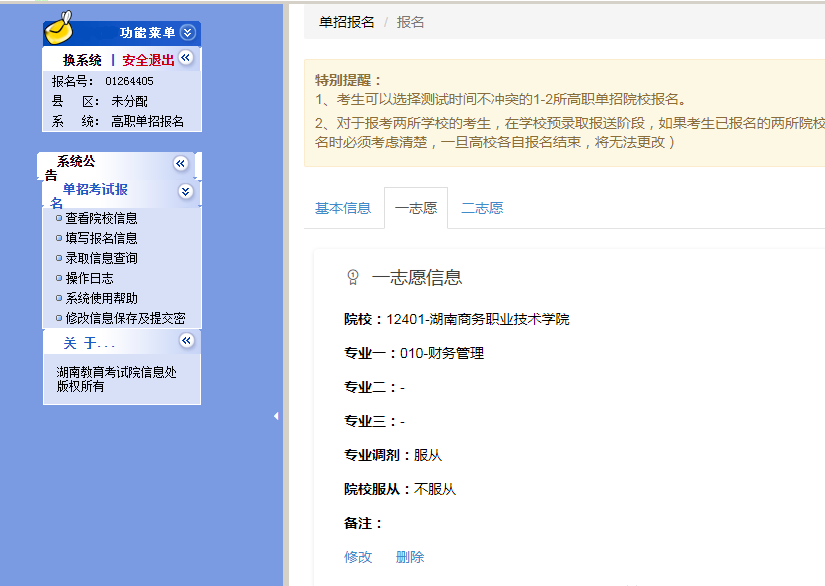This screenshot has height=586, width=825.
Task: Collapse user info panel double-arrow icon
Action: click(x=186, y=57)
